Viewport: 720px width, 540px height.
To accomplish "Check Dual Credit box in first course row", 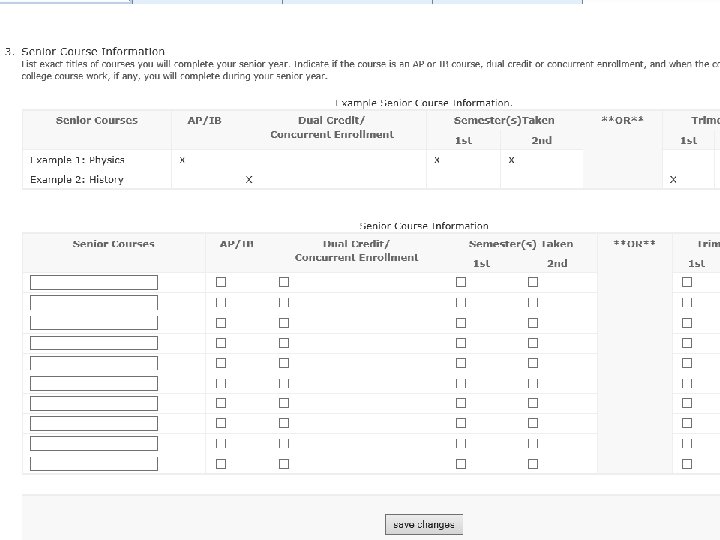I will tap(284, 282).
